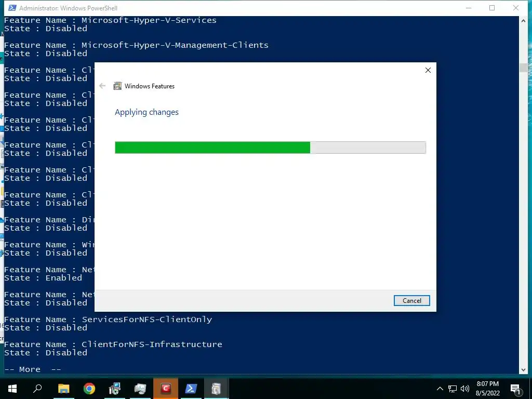This screenshot has width=532, height=399.
Task: Click the ClientForNFS-Infrastructure text line
Action: 113,344
